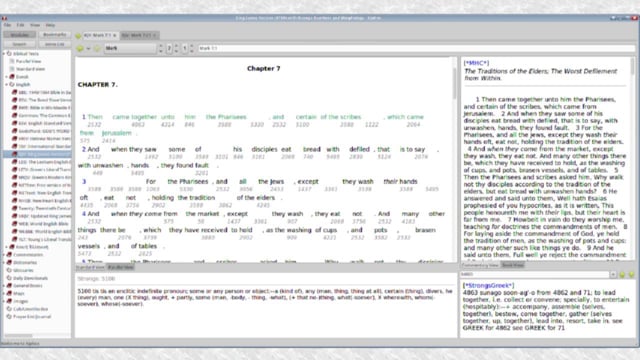The height and width of the screenshot is (360, 640).
Task: Click the dictionary next entry green icon
Action: point(631,275)
